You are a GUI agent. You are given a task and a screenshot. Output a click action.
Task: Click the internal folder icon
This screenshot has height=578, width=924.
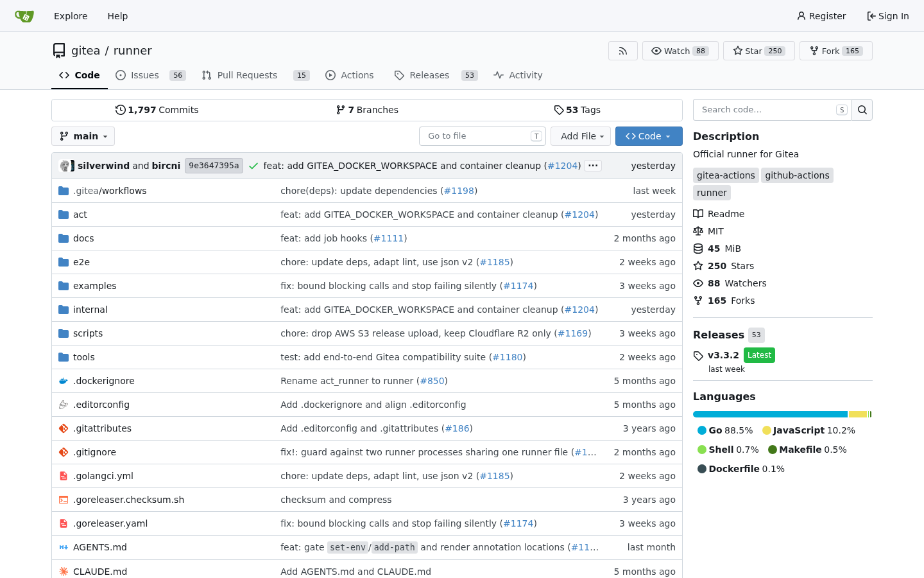click(x=64, y=310)
